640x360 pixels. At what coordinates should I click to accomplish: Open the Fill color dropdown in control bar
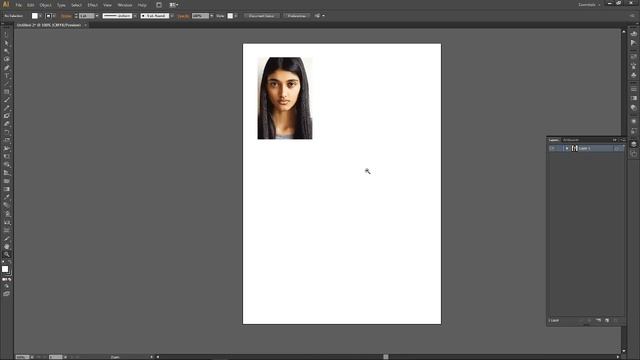pos(40,16)
